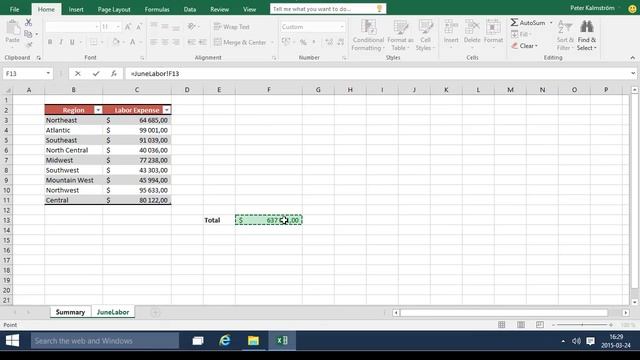Open Sort & Filter menu
This screenshot has height=360, width=640.
(x=565, y=35)
